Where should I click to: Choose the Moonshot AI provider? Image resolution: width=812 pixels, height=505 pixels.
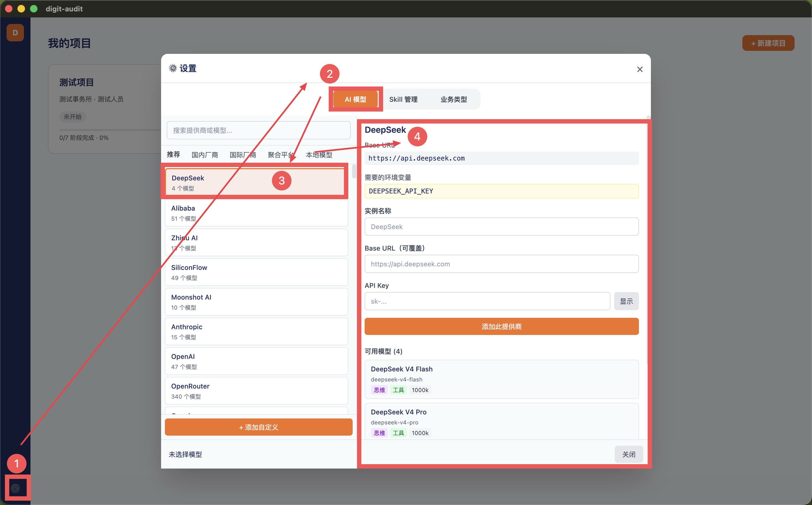tap(256, 302)
